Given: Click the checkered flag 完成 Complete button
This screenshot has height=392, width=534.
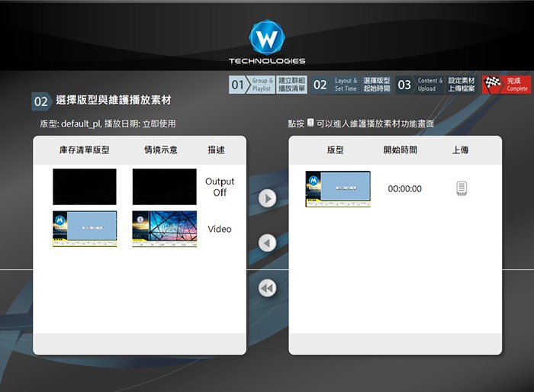Looking at the screenshot, I should pyautogui.click(x=505, y=85).
